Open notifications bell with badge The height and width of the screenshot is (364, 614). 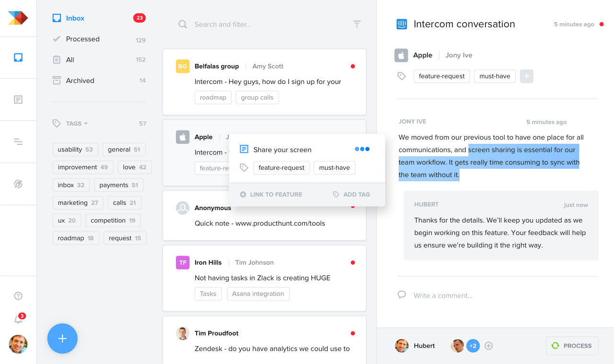tap(19, 319)
